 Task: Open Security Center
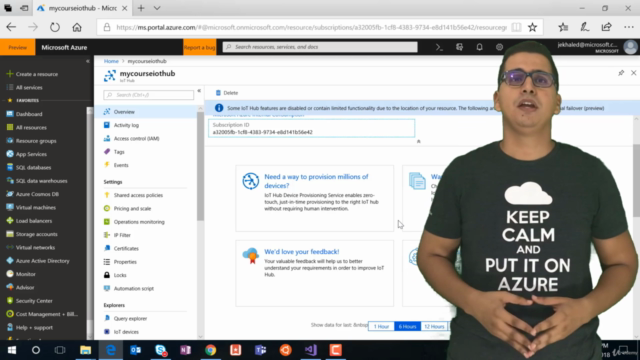pos(29,301)
